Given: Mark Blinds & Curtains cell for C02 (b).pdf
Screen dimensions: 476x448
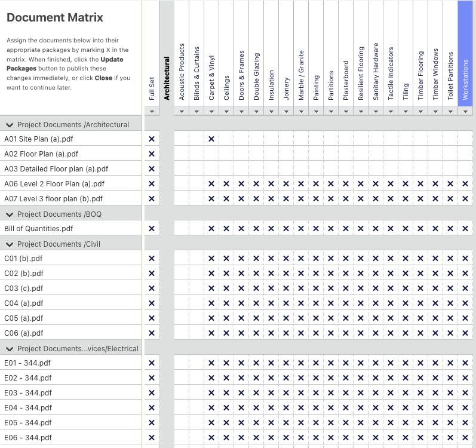Looking at the screenshot, I should 196,274.
